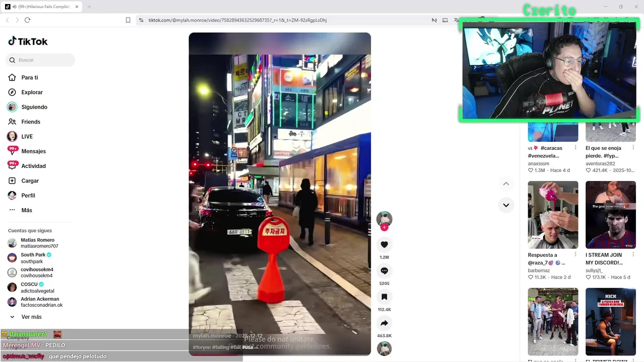Share the video using the arrow icon
The height and width of the screenshot is (362, 644).
384,323
